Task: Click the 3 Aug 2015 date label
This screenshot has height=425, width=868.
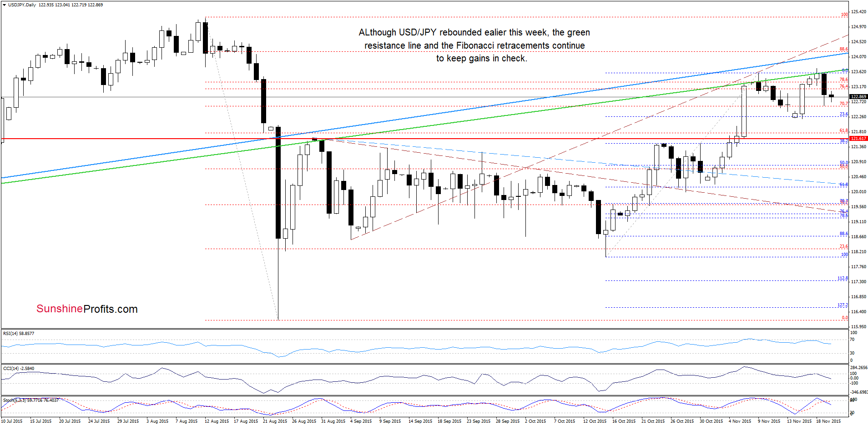Action: pos(157,421)
